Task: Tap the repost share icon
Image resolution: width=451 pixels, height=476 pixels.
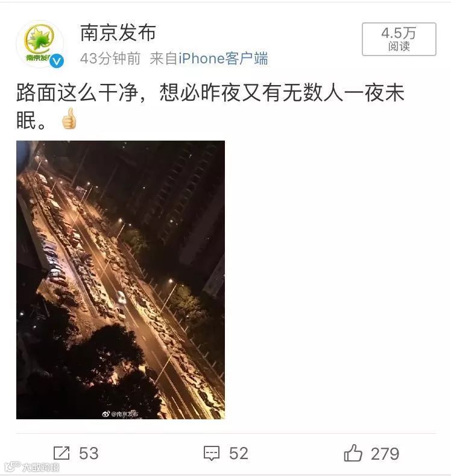Action: coord(61,453)
